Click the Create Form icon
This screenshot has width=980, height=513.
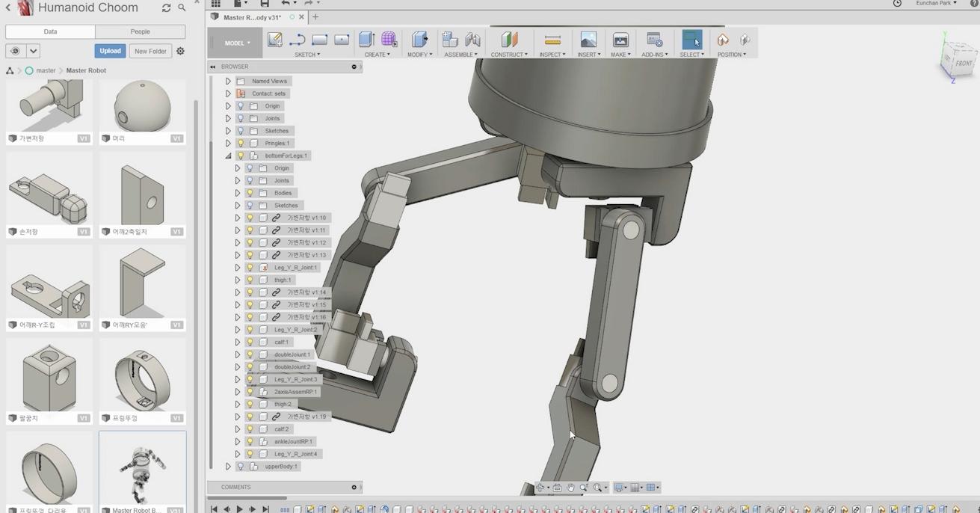click(x=389, y=40)
